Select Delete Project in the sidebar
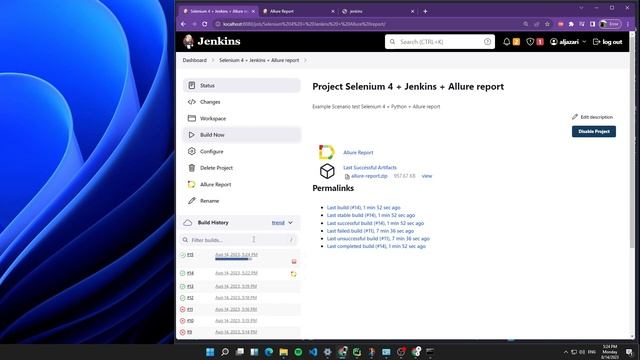Image resolution: width=640 pixels, height=360 pixels. (x=242, y=168)
